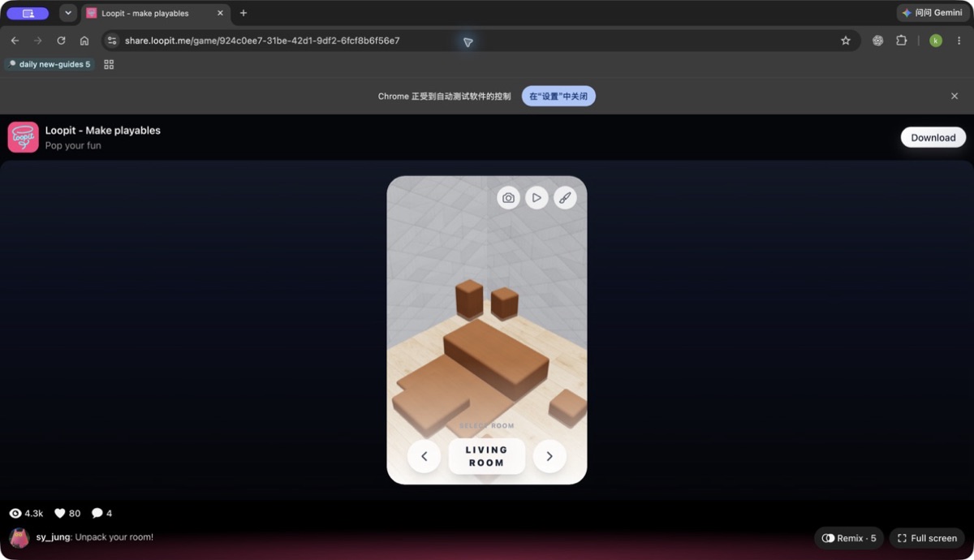The width and height of the screenshot is (974, 560).
Task: Click the eye views counter icon
Action: [15, 513]
